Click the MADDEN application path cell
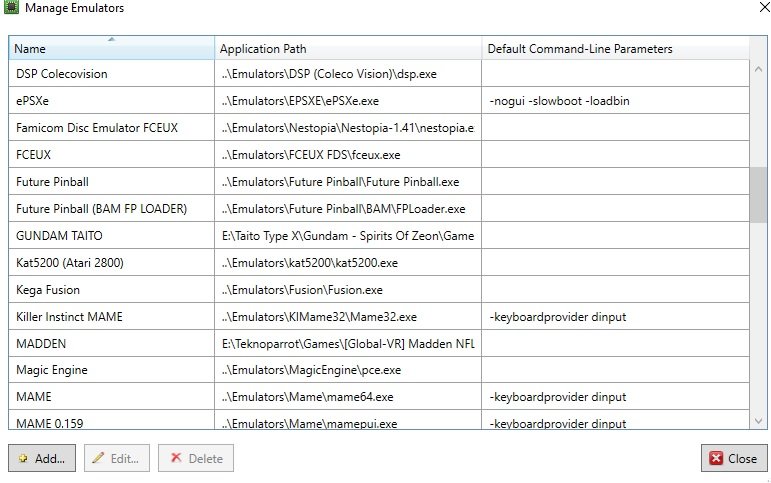The width and height of the screenshot is (771, 483). pos(348,343)
